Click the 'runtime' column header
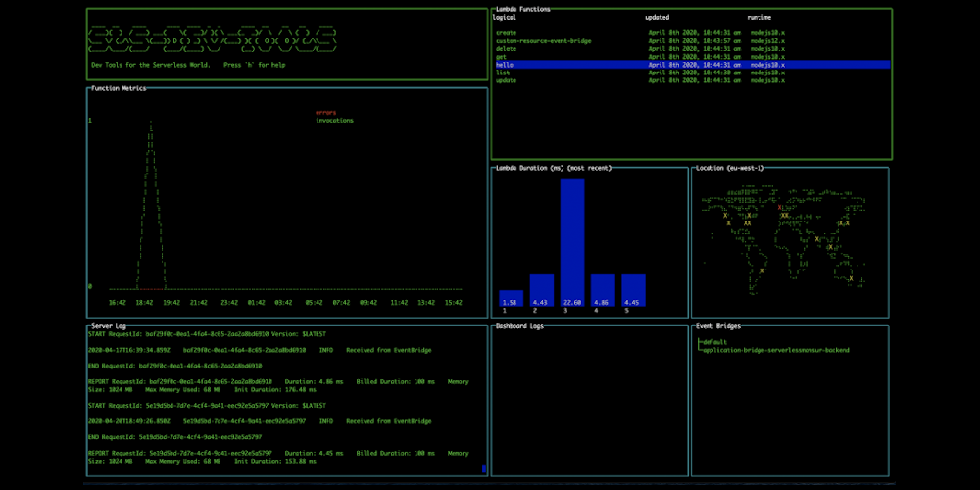This screenshot has height=490, width=980. tap(759, 18)
